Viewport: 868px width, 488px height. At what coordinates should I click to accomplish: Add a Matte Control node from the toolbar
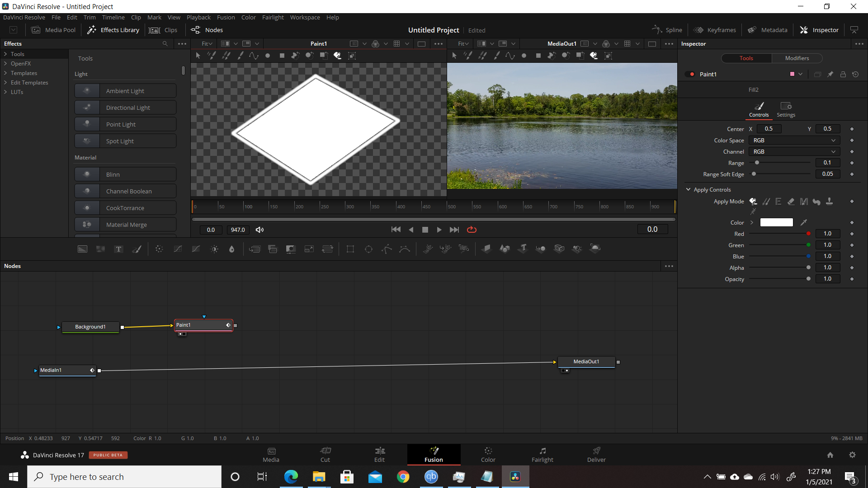coord(291,249)
